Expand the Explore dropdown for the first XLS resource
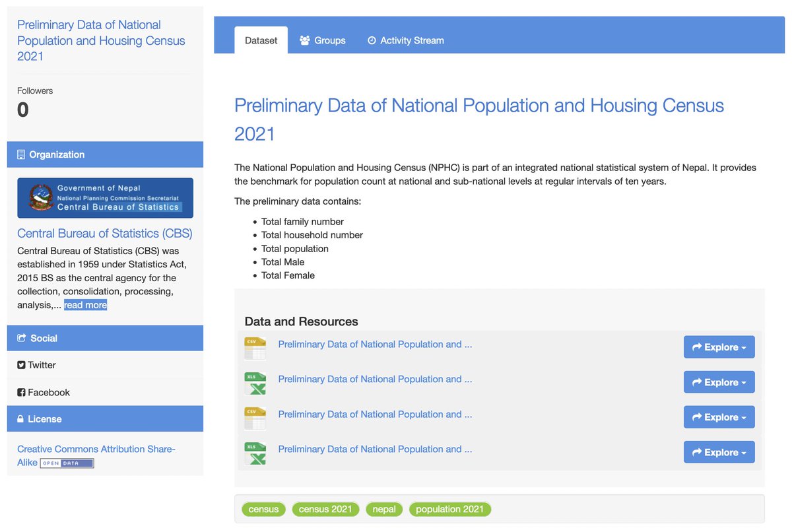The width and height of the screenshot is (792, 532). tap(719, 382)
